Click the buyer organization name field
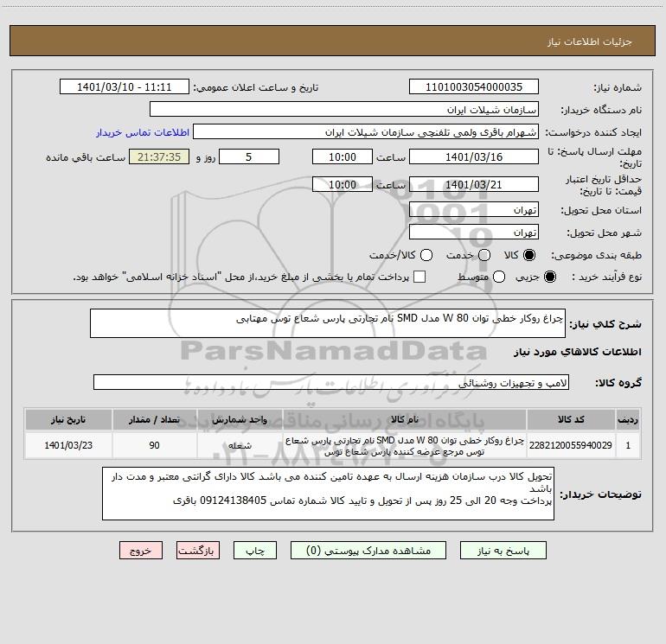 [x=344, y=110]
